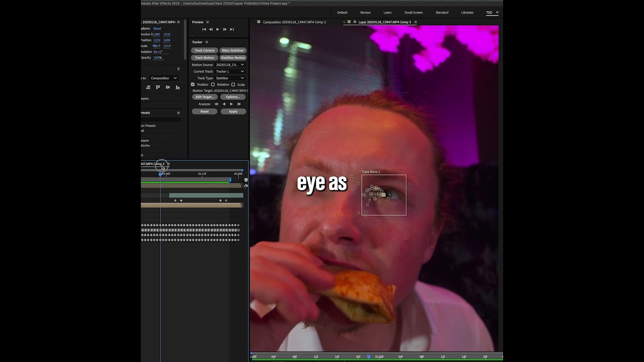The width and height of the screenshot is (644, 362).
Task: Open the Presets panel menu icon
Action: pyautogui.click(x=178, y=113)
